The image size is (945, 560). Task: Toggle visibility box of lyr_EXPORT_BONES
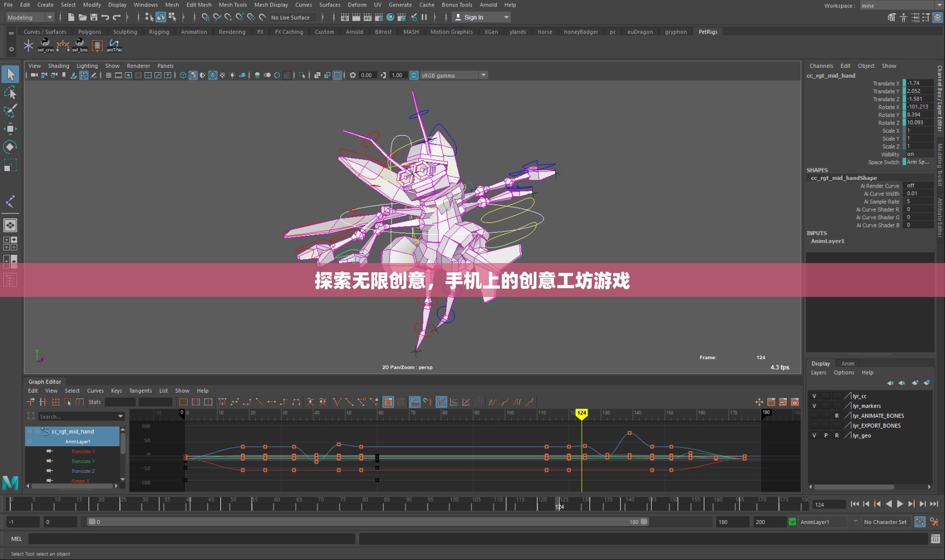coord(814,425)
